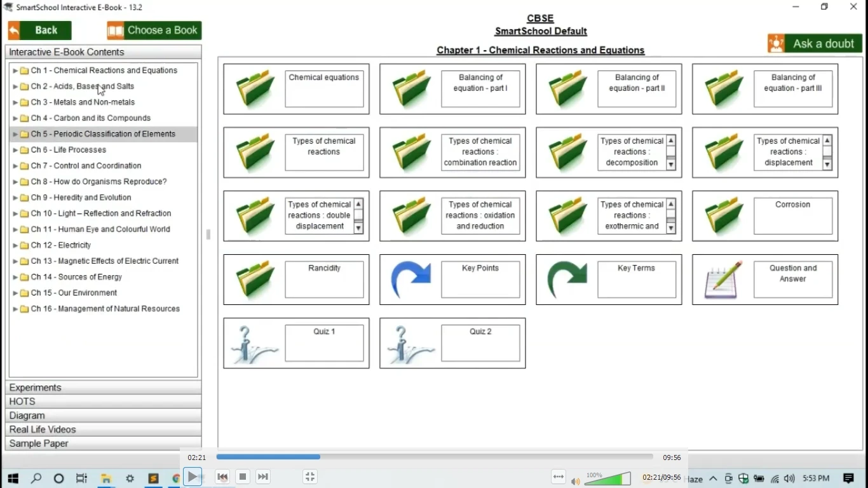Image resolution: width=868 pixels, height=488 pixels.
Task: Open the Rancidity folder icon
Action: [255, 280]
